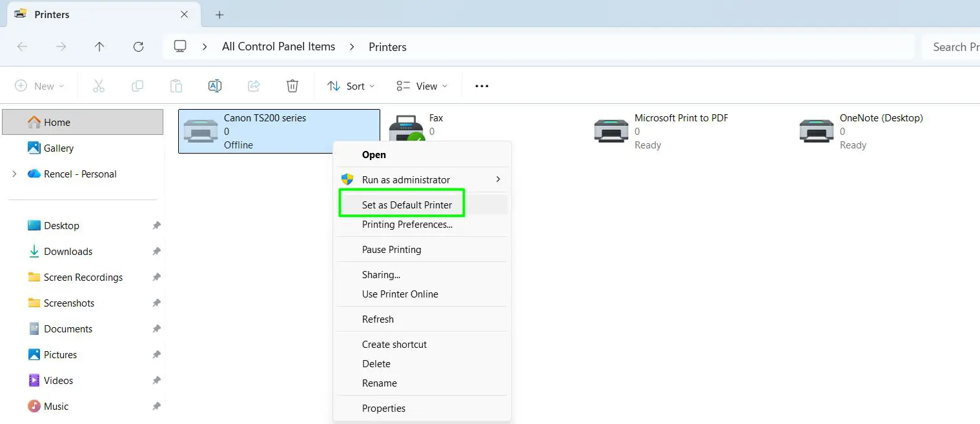This screenshot has width=980, height=424.
Task: Choose Create shortcut from context menu
Action: click(x=422, y=345)
